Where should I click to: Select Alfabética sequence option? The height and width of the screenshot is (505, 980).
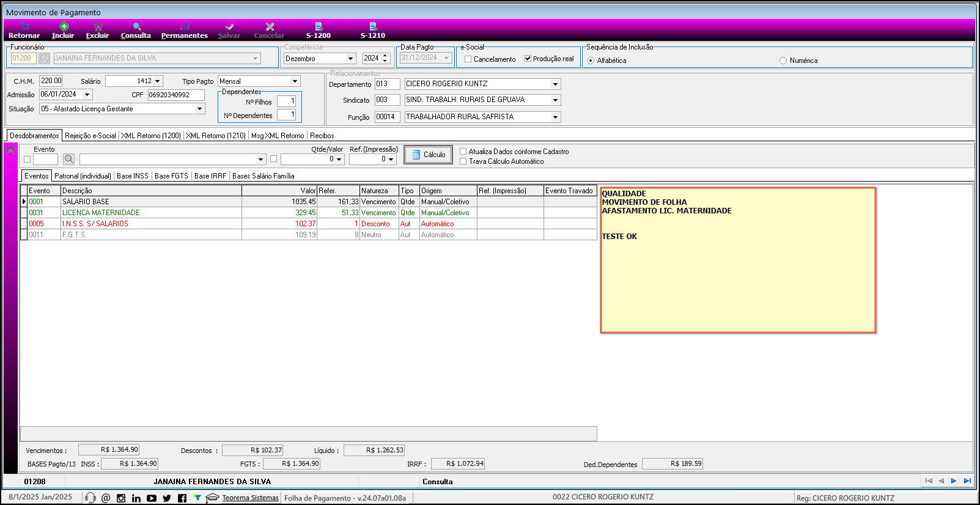591,61
